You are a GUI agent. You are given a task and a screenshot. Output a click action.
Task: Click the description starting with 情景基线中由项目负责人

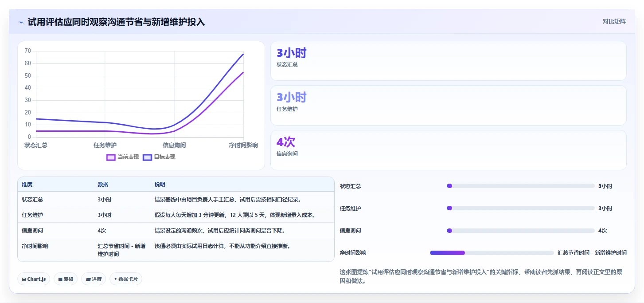(x=228, y=200)
